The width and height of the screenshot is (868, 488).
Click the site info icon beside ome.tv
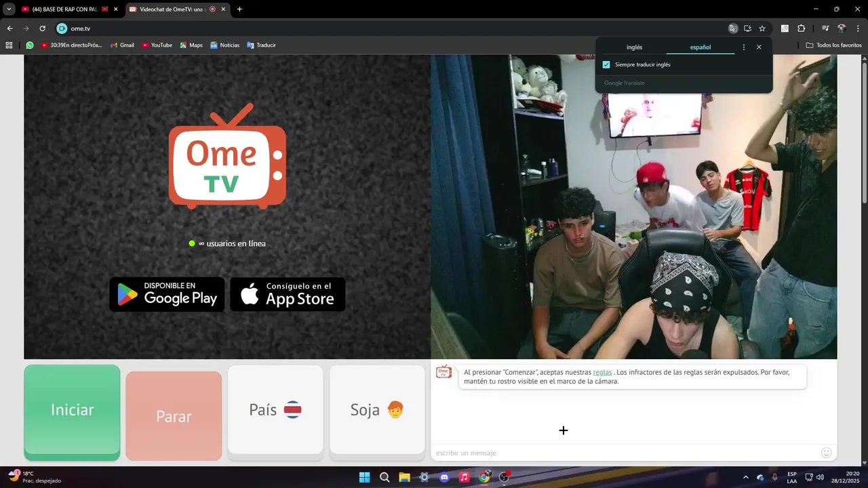point(62,28)
